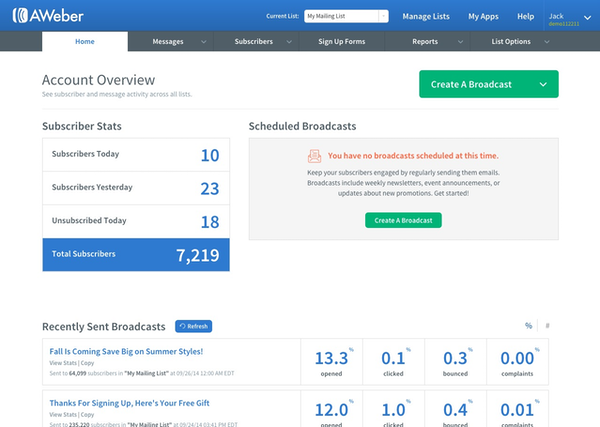Open the Messages tab

(171, 41)
